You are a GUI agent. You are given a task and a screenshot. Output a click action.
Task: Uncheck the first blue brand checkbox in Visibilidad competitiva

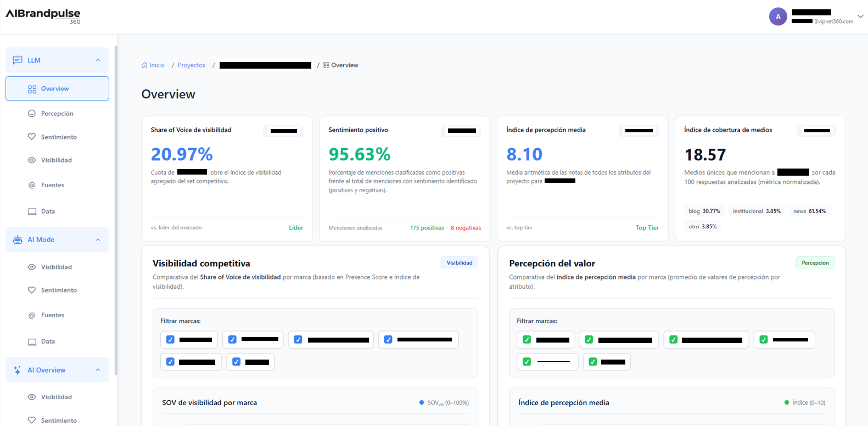[x=170, y=340]
